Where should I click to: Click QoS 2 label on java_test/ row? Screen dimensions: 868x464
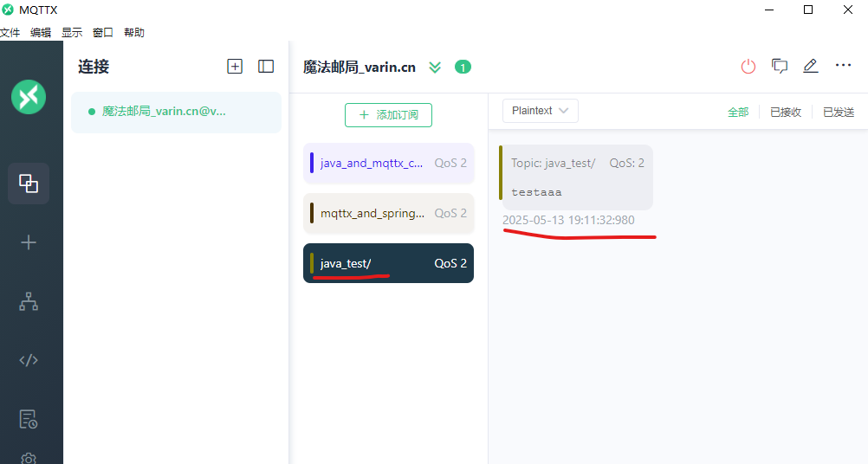(x=450, y=263)
